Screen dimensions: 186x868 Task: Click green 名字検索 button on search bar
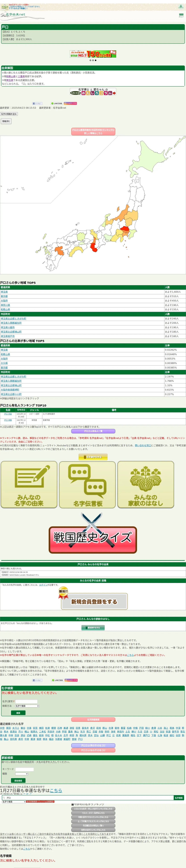(179, 798)
